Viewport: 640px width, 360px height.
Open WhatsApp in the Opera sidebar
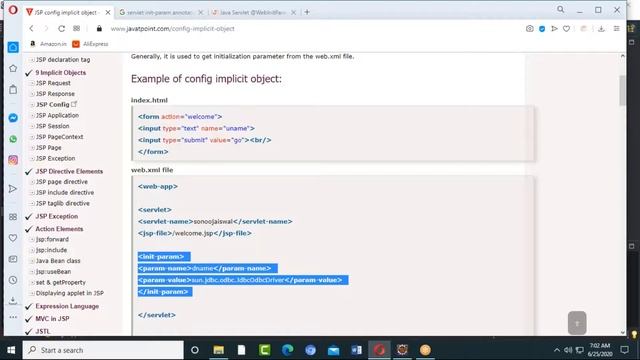[x=13, y=139]
